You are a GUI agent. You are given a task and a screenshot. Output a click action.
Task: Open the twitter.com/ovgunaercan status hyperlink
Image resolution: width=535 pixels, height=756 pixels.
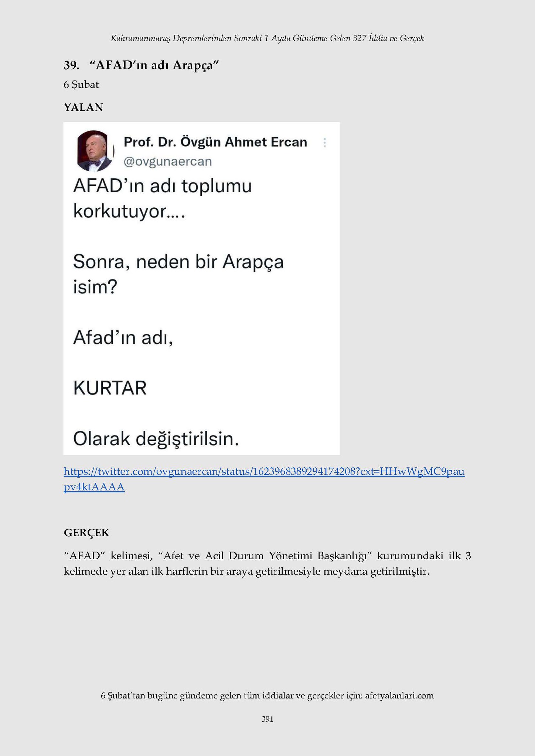pyautogui.click(x=264, y=471)
